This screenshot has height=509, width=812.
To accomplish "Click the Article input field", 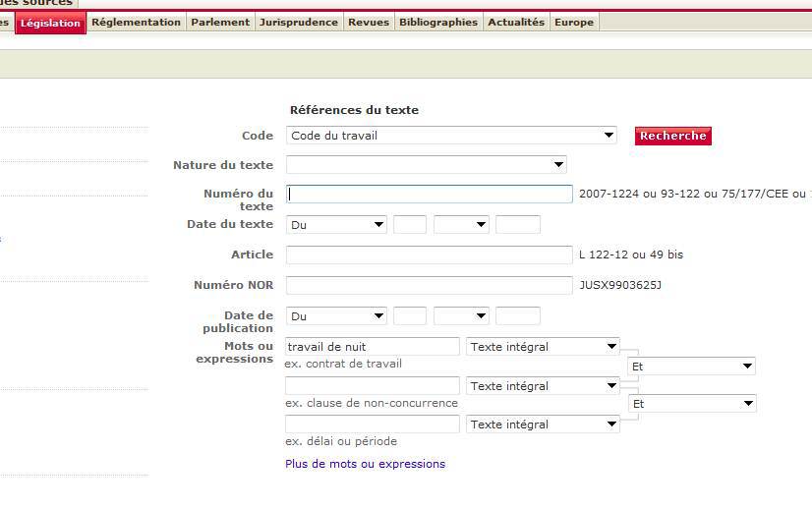I will pyautogui.click(x=429, y=254).
